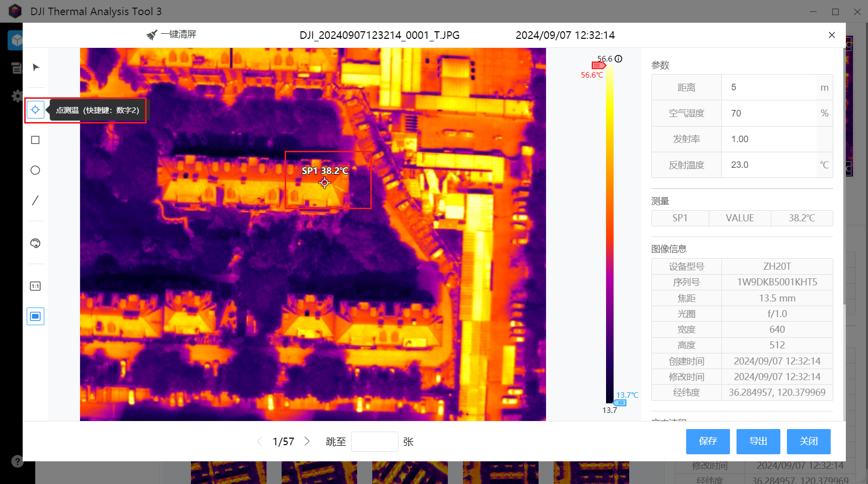Viewport: 868px width, 484px height.
Task: Click the 修改时间 value in image info
Action: 777,377
